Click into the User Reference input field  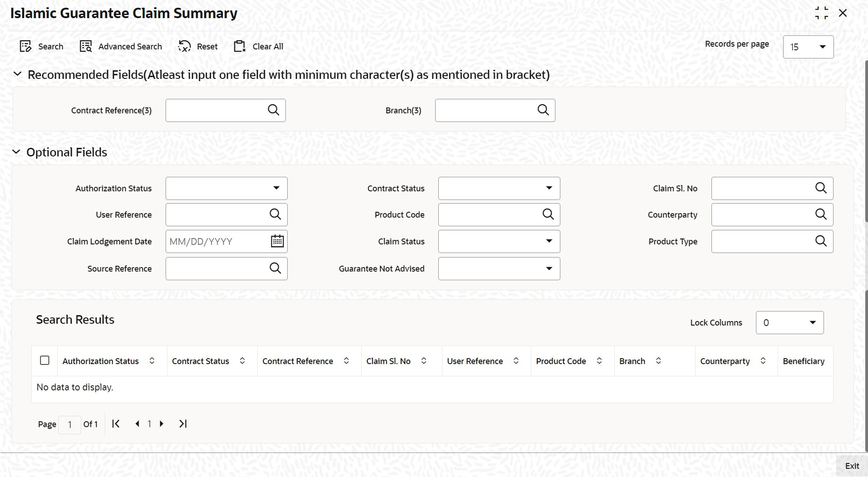pyautogui.click(x=217, y=214)
